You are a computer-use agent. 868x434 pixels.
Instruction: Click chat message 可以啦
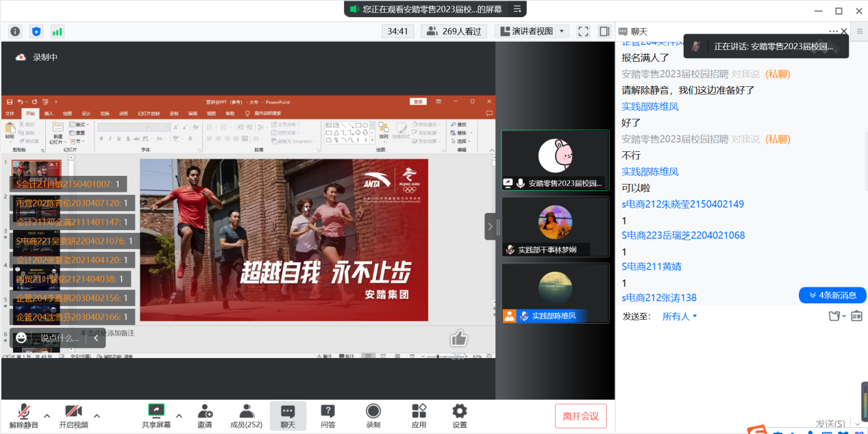[x=636, y=188]
